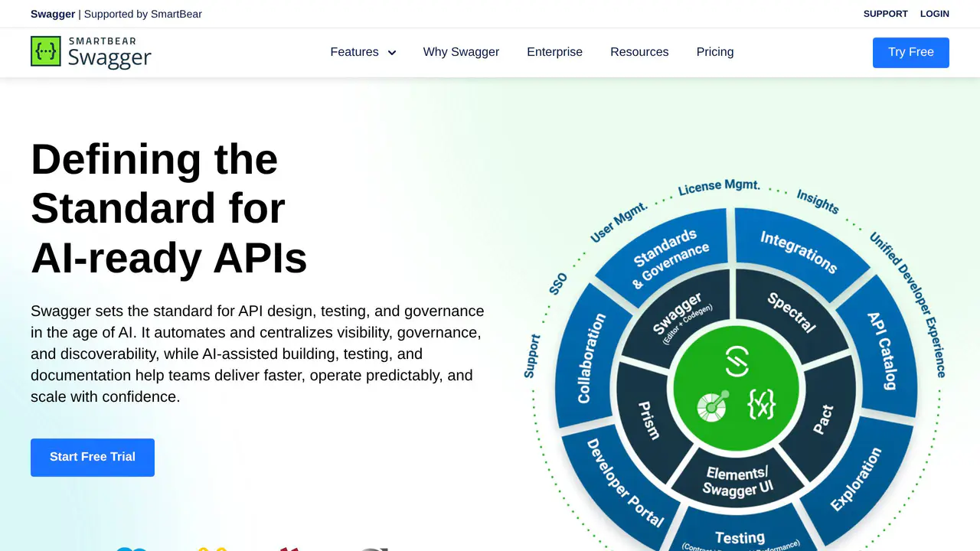
Task: Click the curly-brace {x} icon in wheel center
Action: pyautogui.click(x=762, y=404)
